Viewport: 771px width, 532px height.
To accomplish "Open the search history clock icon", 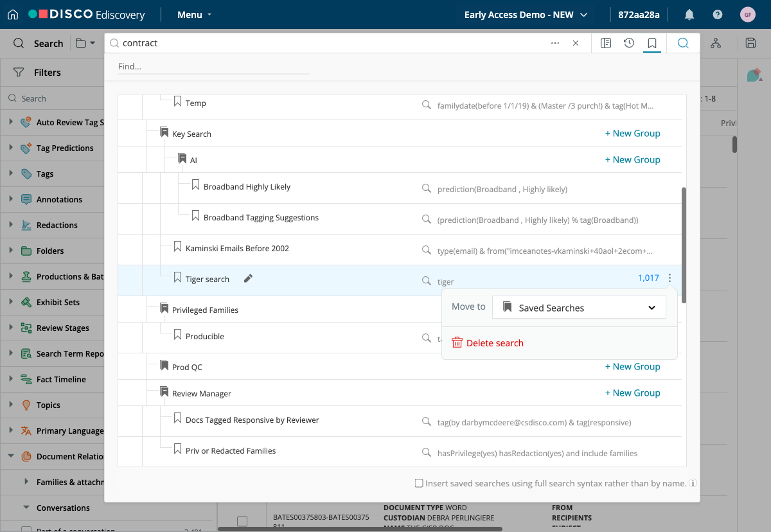I will point(629,43).
